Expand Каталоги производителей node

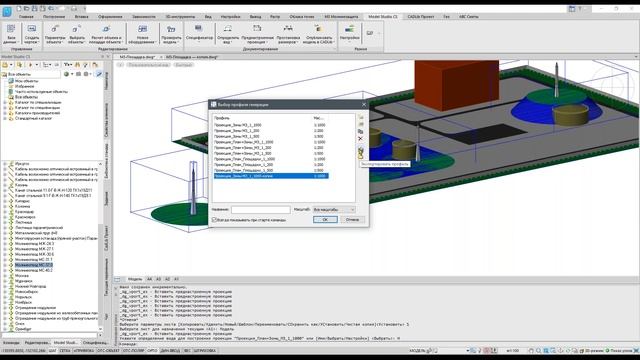coord(5,113)
